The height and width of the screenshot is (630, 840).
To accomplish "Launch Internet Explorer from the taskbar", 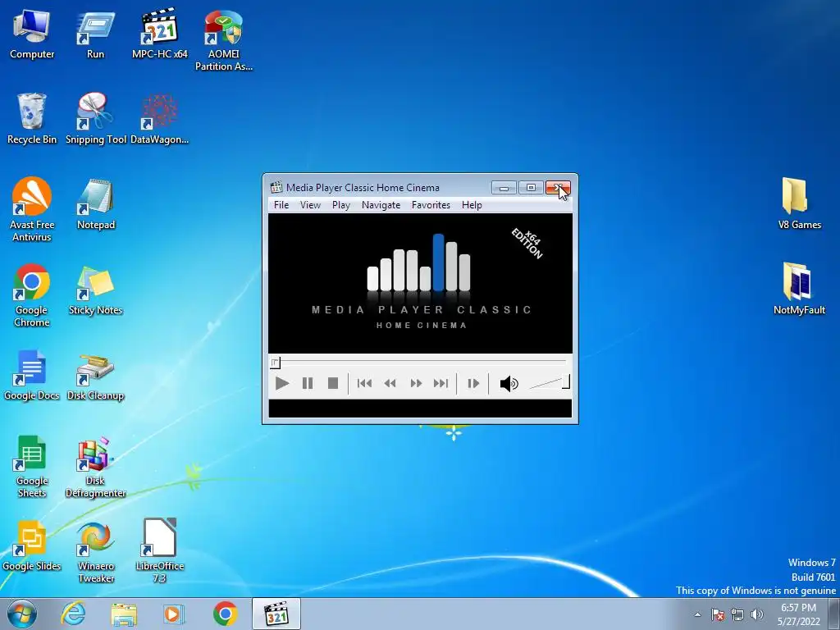I will tap(73, 614).
